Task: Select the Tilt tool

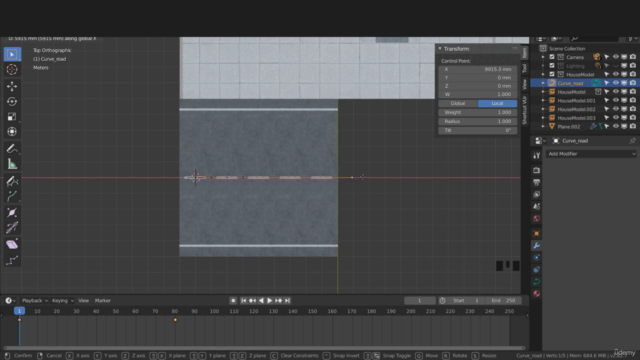Action: pos(12,227)
